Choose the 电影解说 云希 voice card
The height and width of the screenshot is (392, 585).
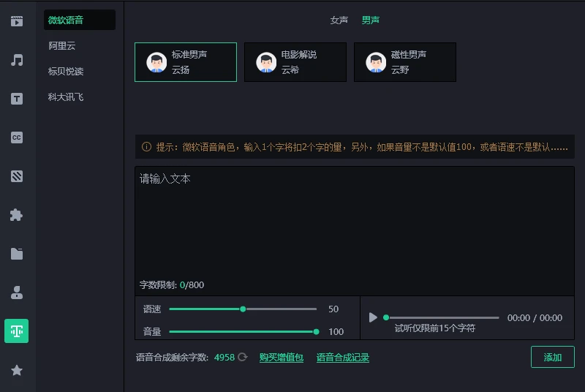[295, 62]
